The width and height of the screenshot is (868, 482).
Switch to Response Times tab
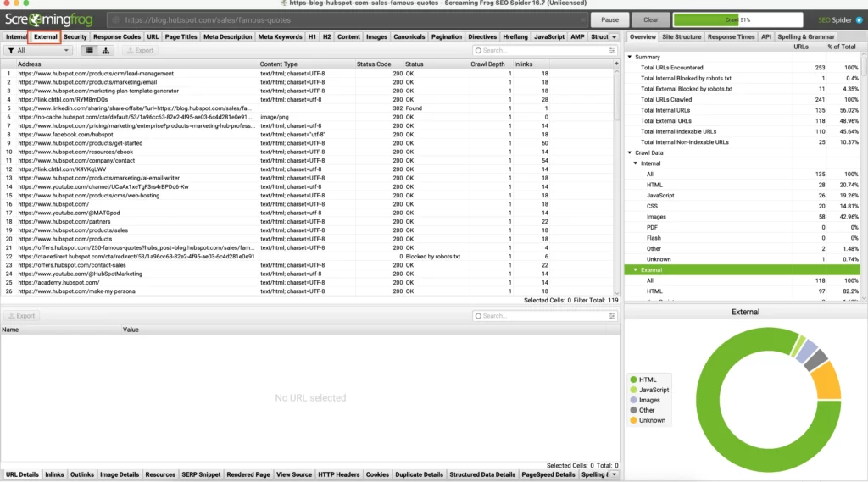pyautogui.click(x=732, y=37)
